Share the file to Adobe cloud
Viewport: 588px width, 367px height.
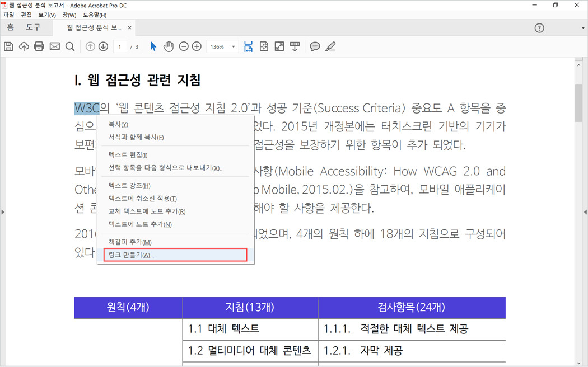(24, 46)
